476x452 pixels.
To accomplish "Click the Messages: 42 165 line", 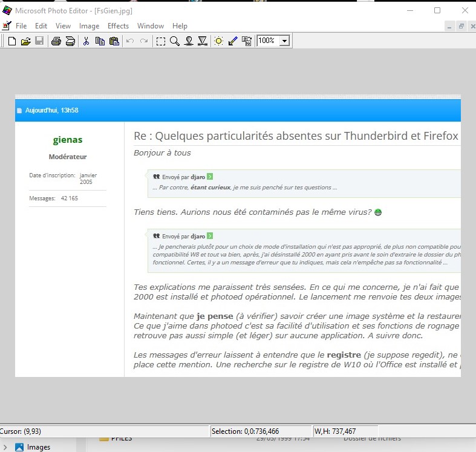I will point(54,198).
